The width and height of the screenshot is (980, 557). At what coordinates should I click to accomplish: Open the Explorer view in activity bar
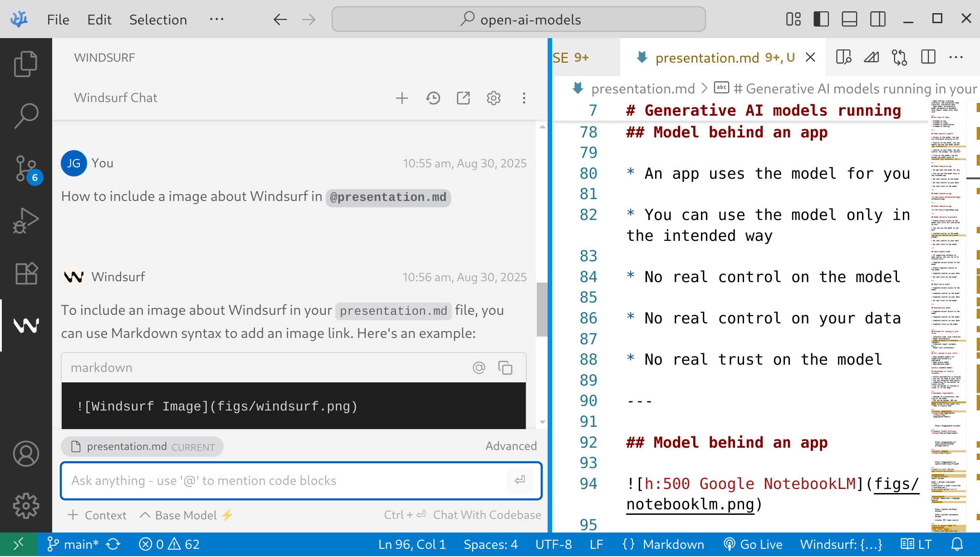coord(26,64)
